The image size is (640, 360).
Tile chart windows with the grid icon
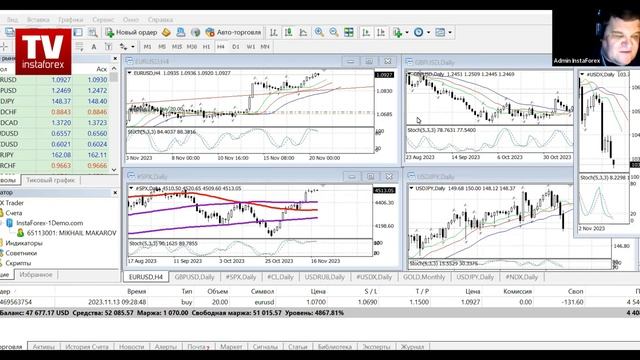(349, 32)
